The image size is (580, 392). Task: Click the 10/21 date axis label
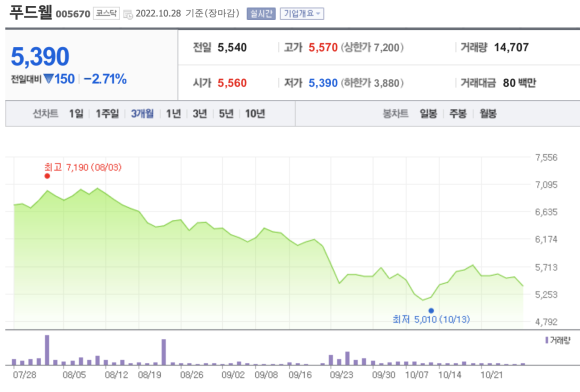coord(492,375)
